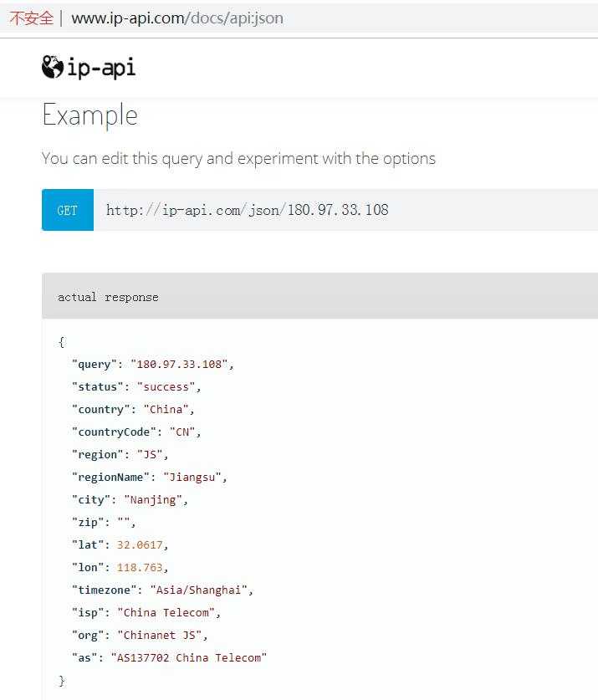Click the blue GET button
598x700 pixels.
(x=68, y=210)
